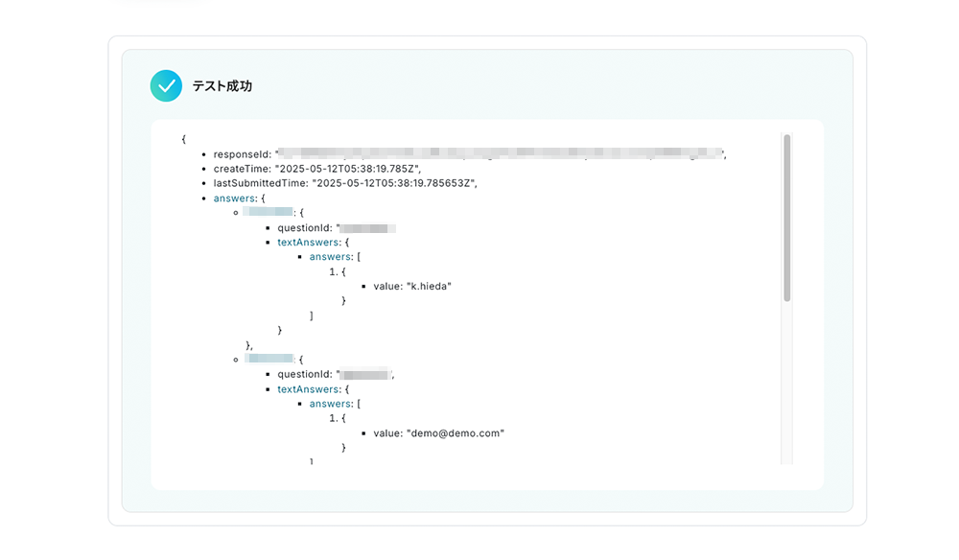Click the scrollbar track below the thumb
Viewport: 959px width, 560px height.
(787, 382)
